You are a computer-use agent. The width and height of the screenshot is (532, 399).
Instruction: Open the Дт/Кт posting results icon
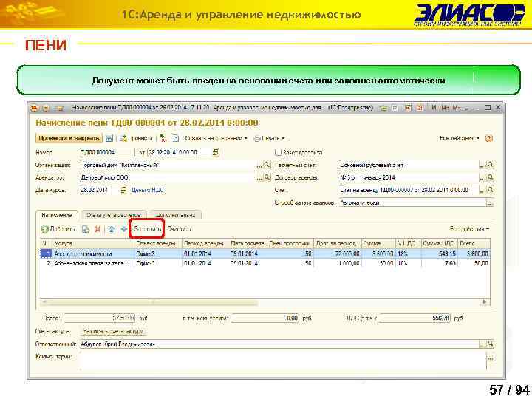pos(163,138)
